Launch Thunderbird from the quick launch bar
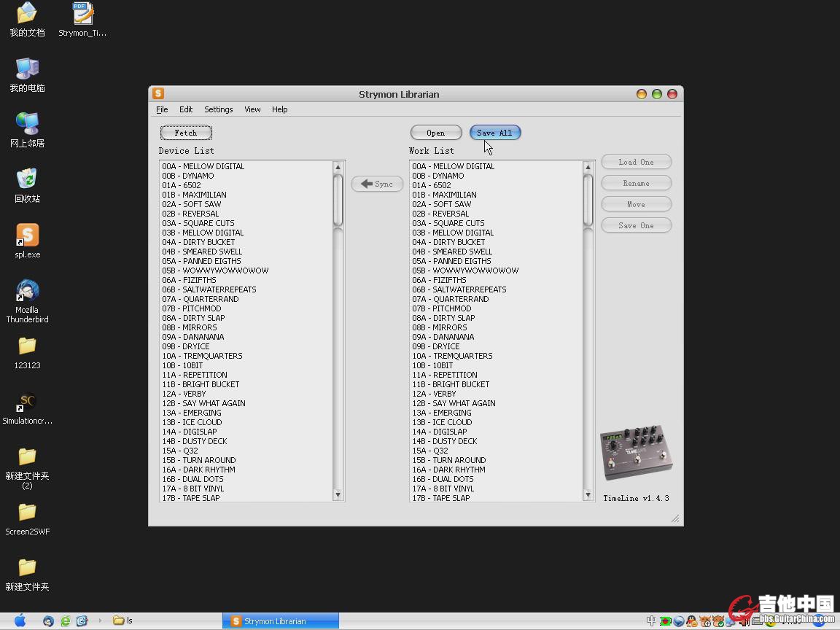 tap(49, 621)
